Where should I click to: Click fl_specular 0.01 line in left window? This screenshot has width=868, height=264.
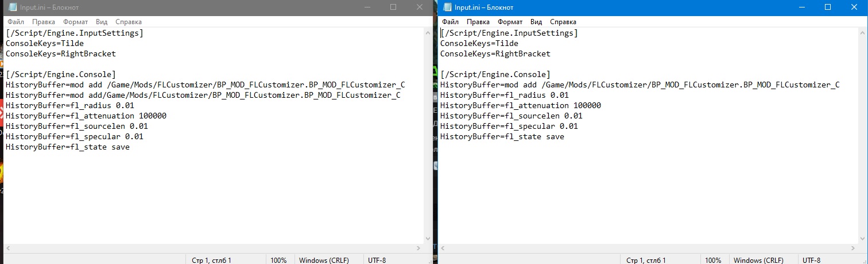(x=75, y=136)
